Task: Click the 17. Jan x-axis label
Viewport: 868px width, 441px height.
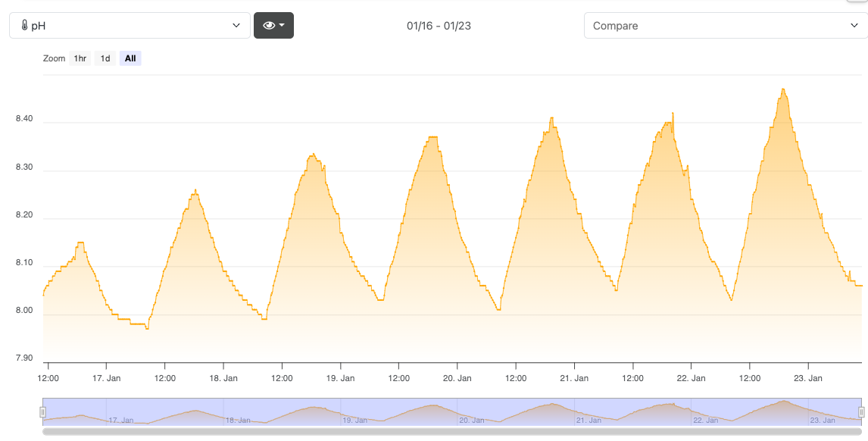Action: point(108,378)
